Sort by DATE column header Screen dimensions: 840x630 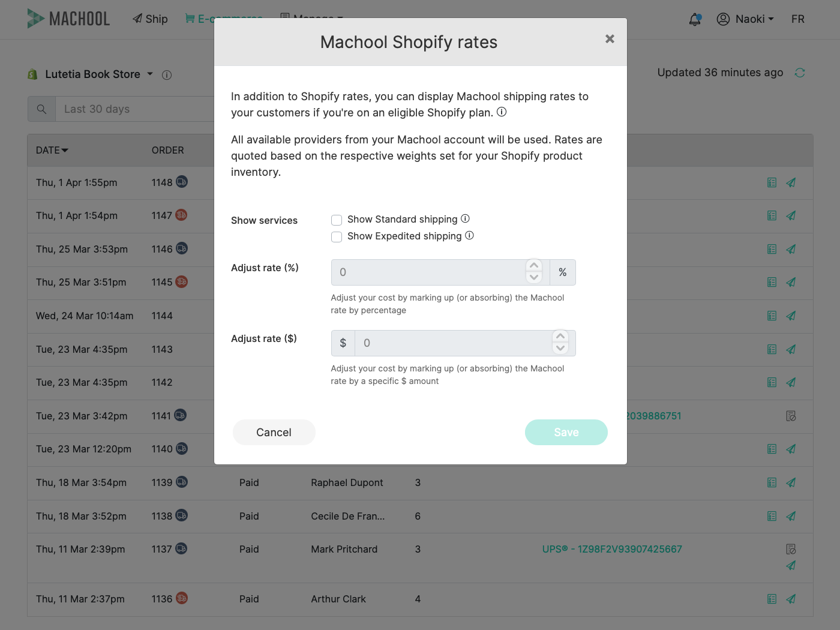tap(52, 150)
